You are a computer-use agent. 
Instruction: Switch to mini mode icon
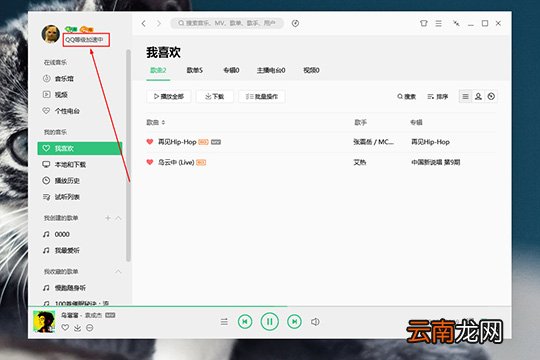[456, 23]
